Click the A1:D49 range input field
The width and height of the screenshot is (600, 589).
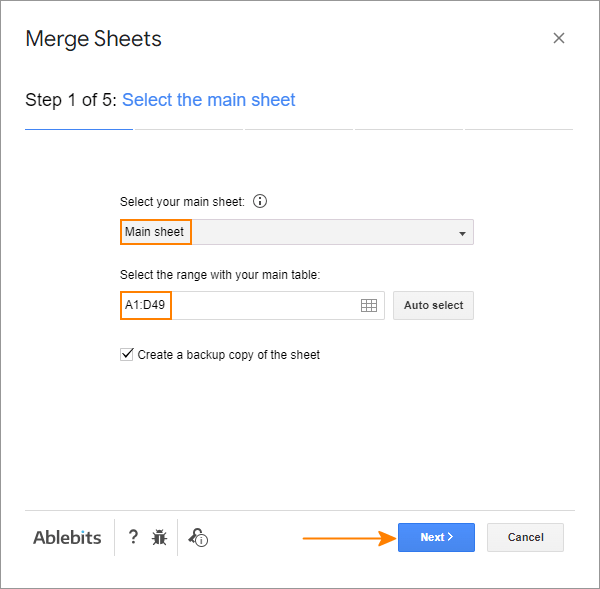click(252, 305)
